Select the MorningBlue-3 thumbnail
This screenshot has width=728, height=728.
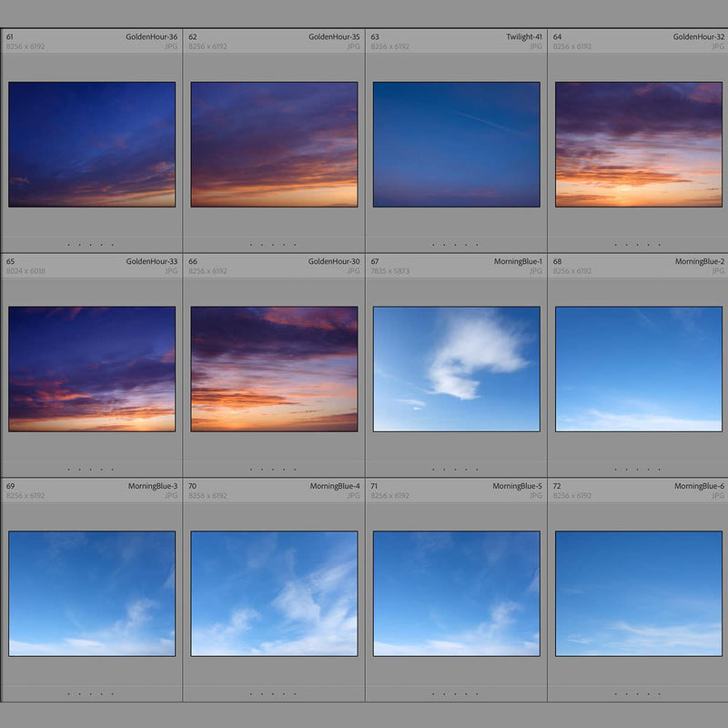coord(92,593)
